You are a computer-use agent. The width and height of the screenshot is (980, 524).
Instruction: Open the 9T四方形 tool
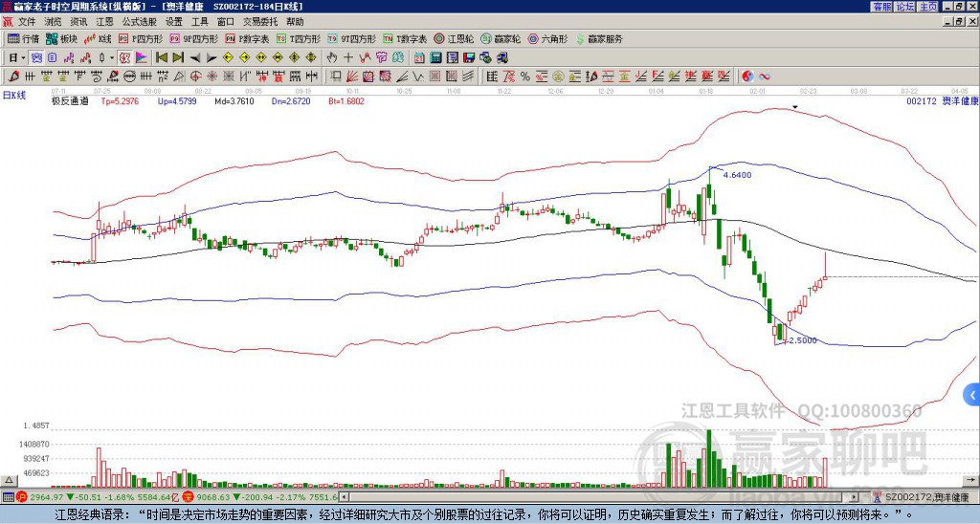(x=351, y=38)
